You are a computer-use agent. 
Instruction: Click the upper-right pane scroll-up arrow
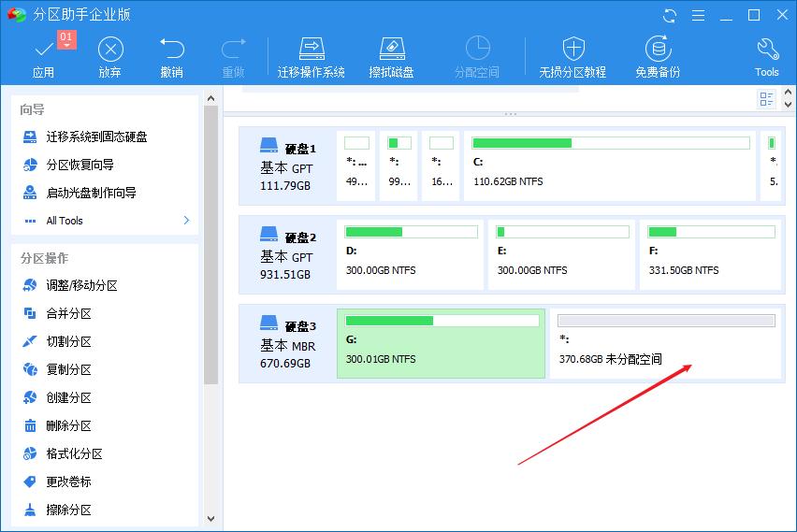(x=788, y=92)
